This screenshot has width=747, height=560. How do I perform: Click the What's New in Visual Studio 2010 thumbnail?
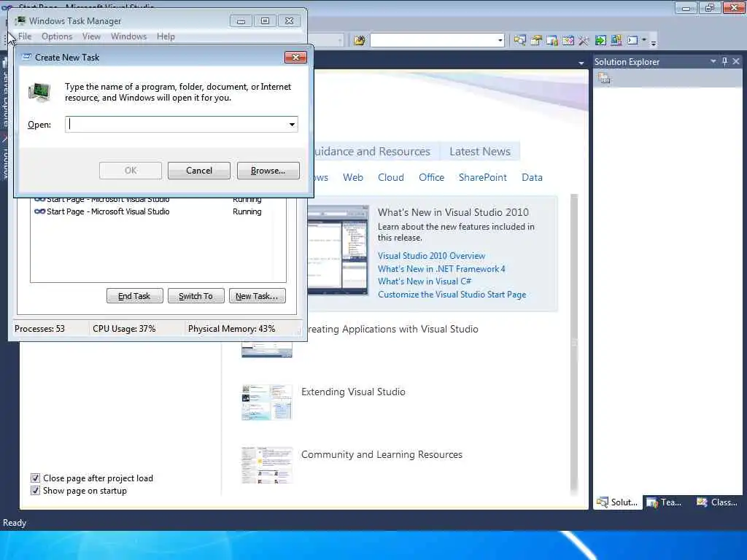(338, 251)
